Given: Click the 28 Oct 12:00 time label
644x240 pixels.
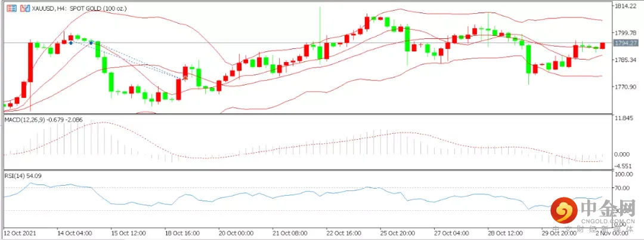Looking at the screenshot, I should click(505, 233).
